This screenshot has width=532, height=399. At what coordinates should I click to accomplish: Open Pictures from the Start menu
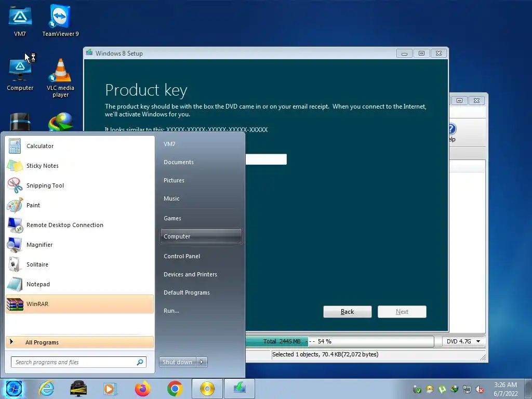click(201, 180)
